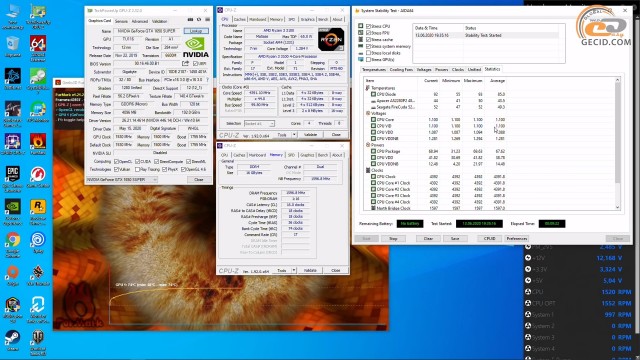
Task: Open the CrystalDiskInfo desktop shortcut
Action: (x=38, y=80)
